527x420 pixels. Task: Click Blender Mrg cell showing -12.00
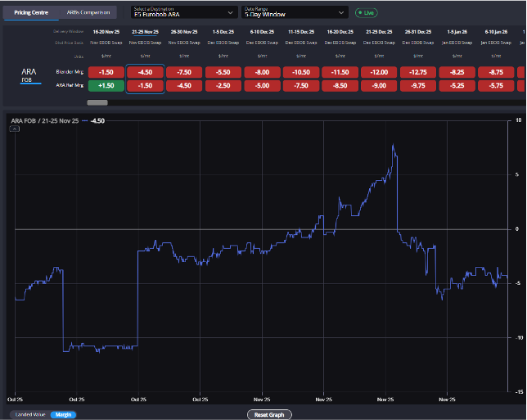click(x=379, y=72)
